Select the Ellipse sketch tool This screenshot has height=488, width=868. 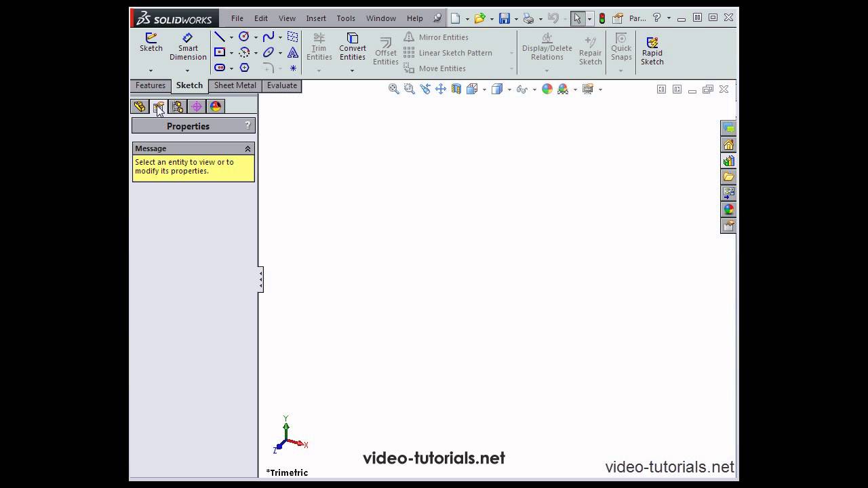269,52
